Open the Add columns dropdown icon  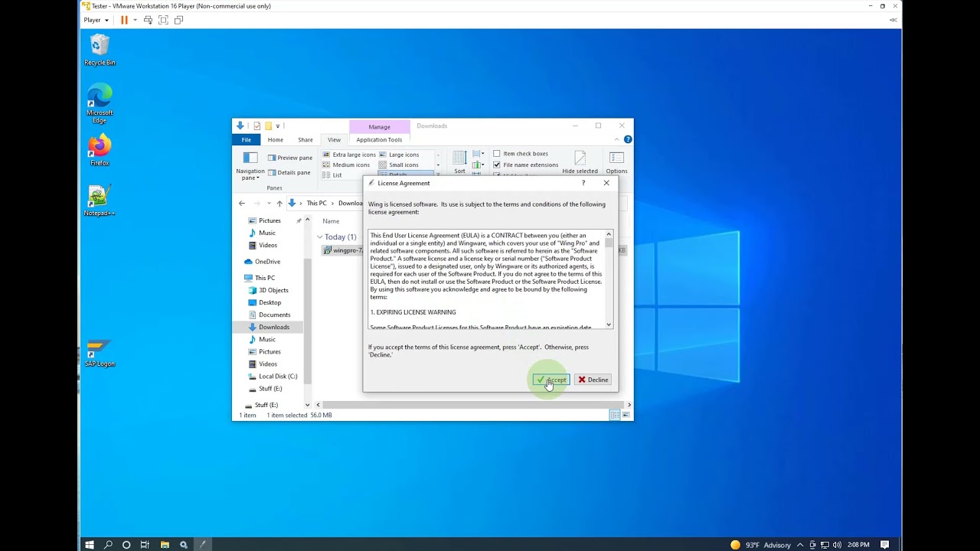point(478,165)
